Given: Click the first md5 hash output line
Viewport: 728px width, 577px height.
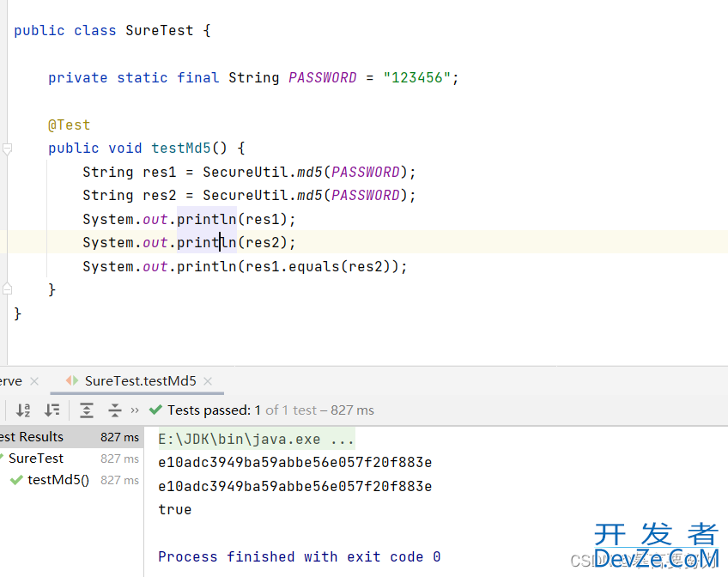Looking at the screenshot, I should [x=294, y=462].
